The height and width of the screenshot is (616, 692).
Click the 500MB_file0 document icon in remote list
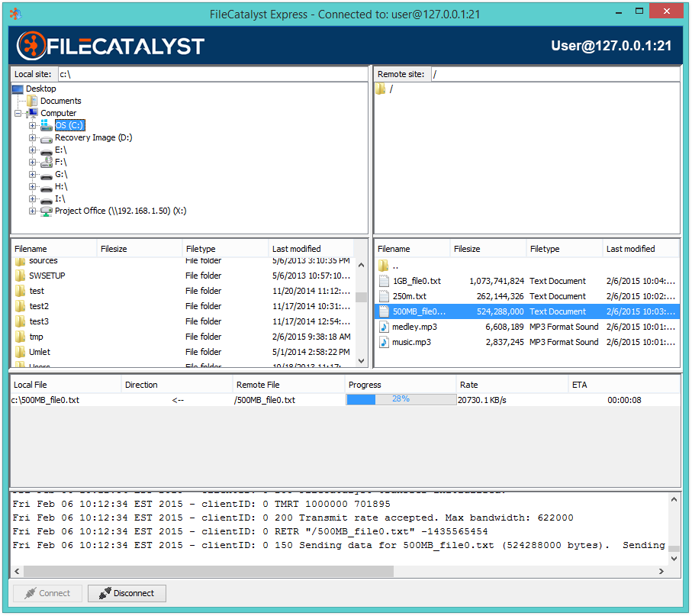[x=385, y=311]
